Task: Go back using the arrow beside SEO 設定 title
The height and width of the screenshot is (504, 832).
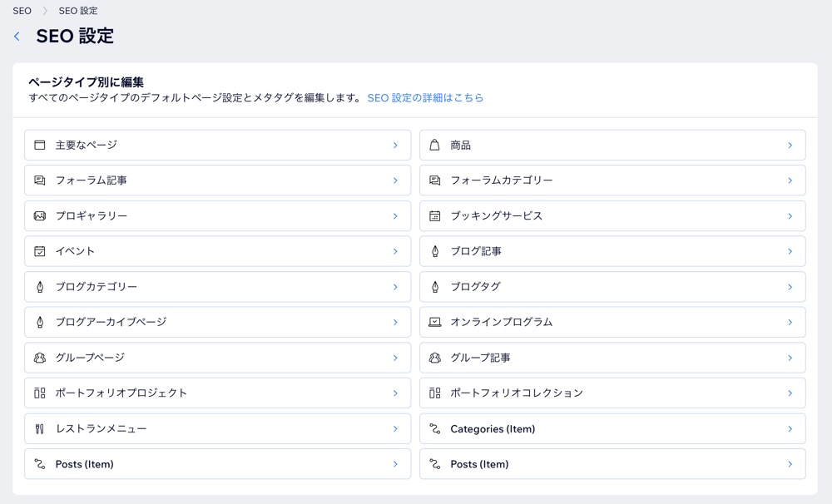Action: tap(17, 36)
